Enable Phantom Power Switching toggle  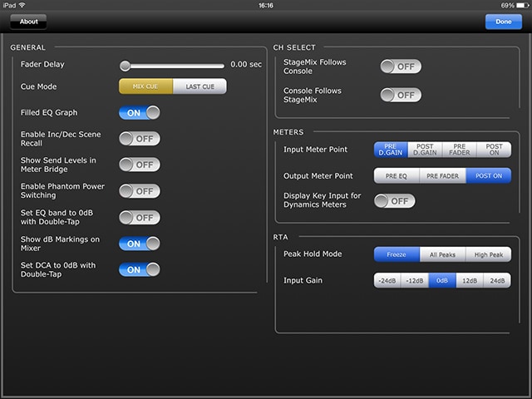139,191
